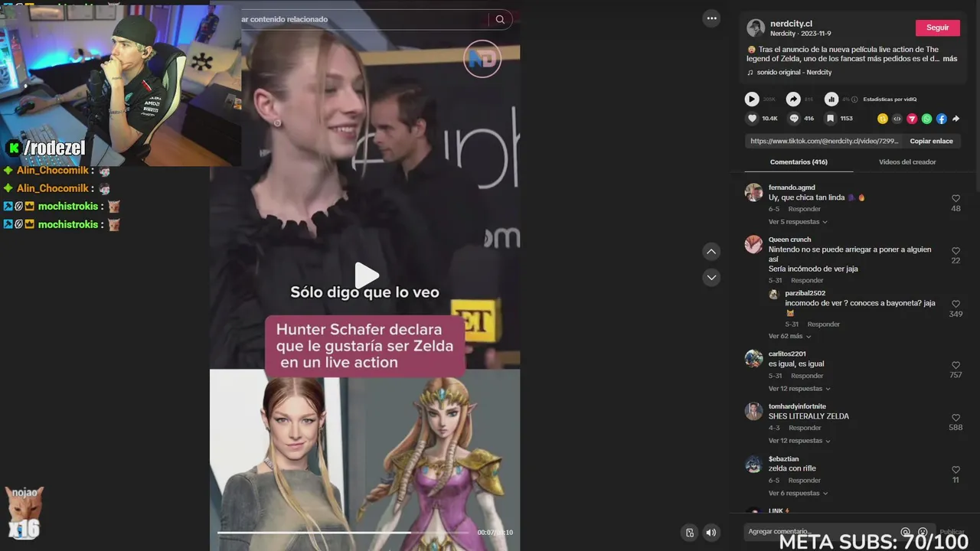
Task: Reply to carlitos2201's comment
Action: [x=807, y=376]
